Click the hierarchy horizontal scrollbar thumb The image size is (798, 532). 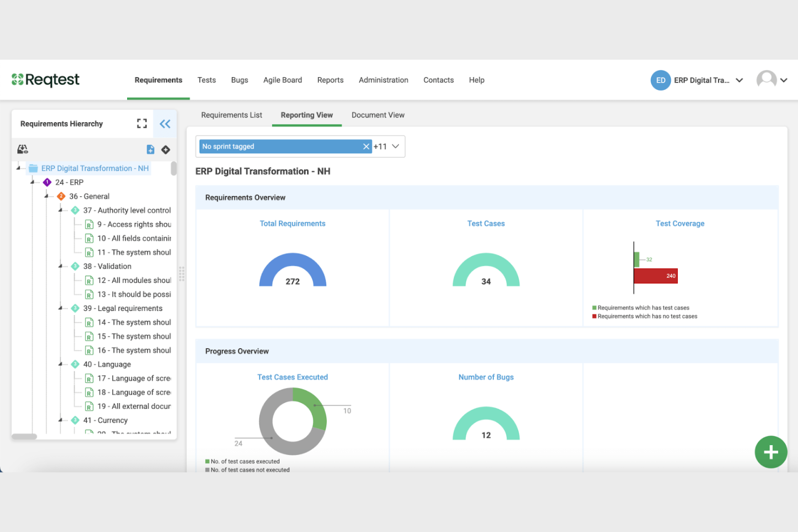point(24,437)
